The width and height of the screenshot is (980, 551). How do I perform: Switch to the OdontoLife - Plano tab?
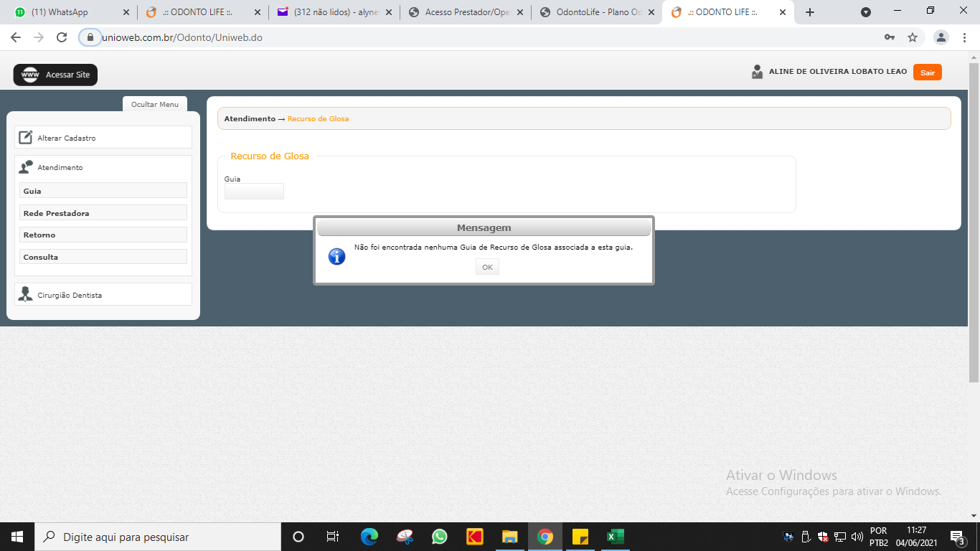(598, 12)
